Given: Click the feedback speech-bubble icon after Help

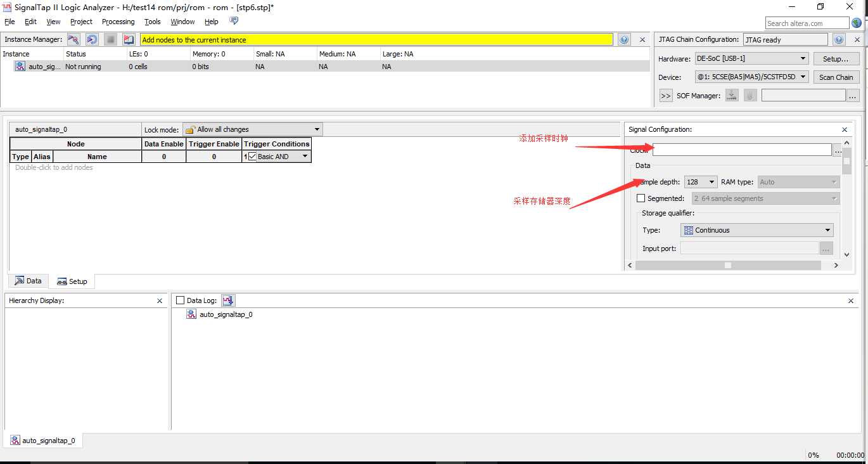Looking at the screenshot, I should (234, 21).
